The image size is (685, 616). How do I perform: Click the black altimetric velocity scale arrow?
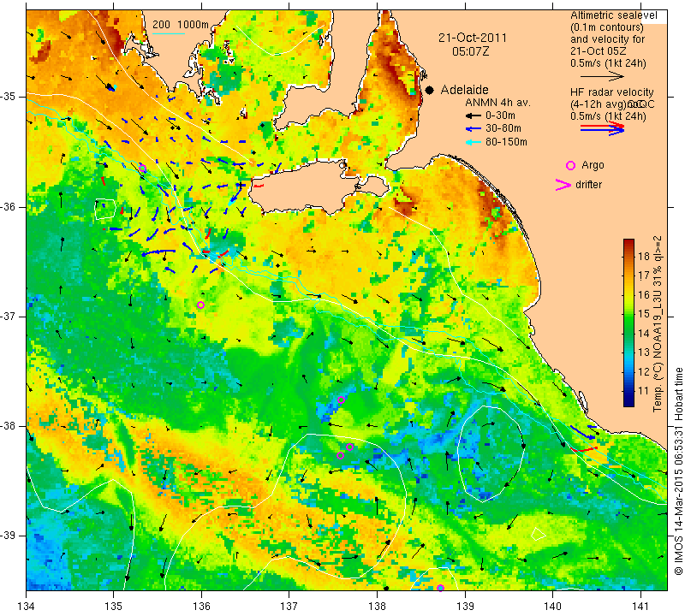[x=602, y=76]
